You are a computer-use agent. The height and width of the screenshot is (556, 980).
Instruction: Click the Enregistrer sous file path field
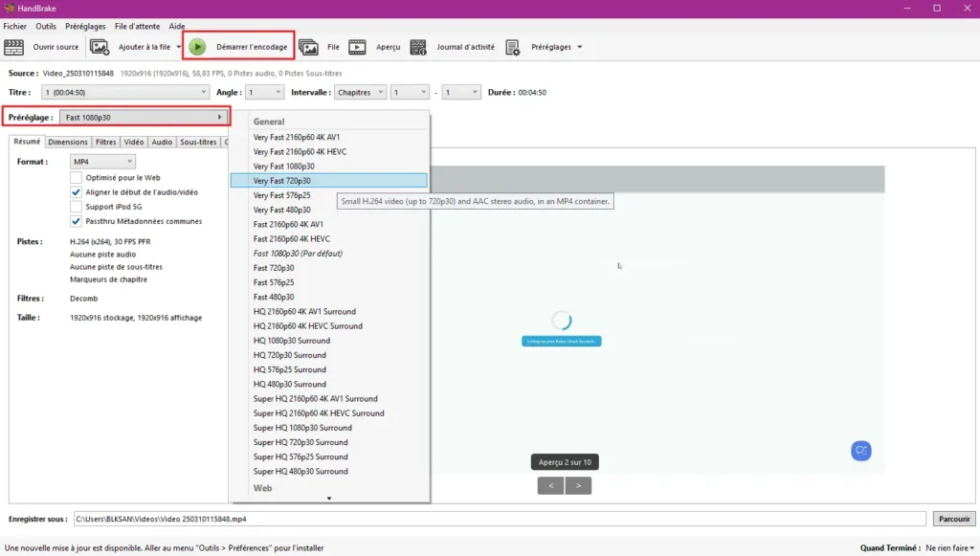tap(500, 519)
